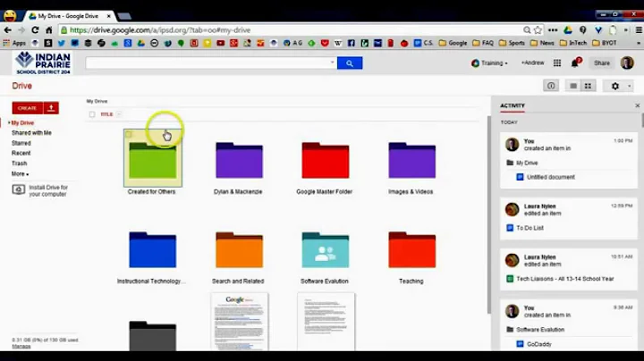Open the Images & Videos folder
The height and width of the screenshot is (361, 644).
coord(412,161)
